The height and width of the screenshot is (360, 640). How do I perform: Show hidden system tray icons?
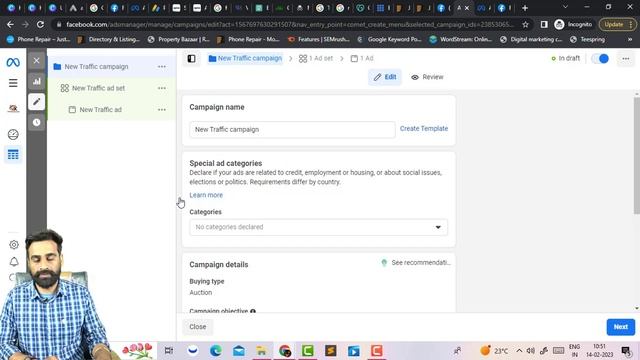point(519,351)
